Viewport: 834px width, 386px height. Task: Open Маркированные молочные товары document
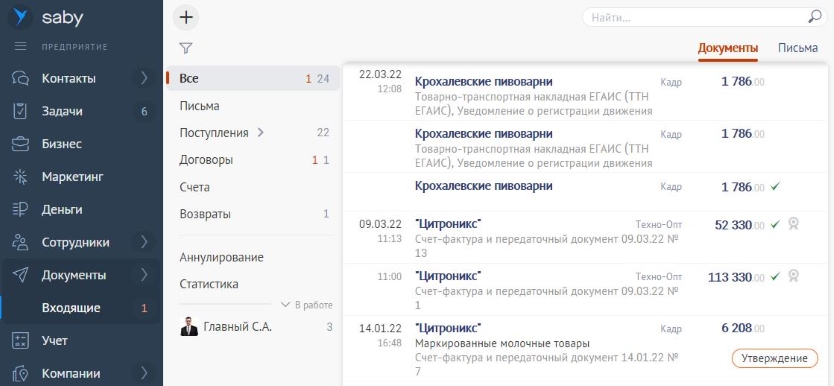coord(502,343)
